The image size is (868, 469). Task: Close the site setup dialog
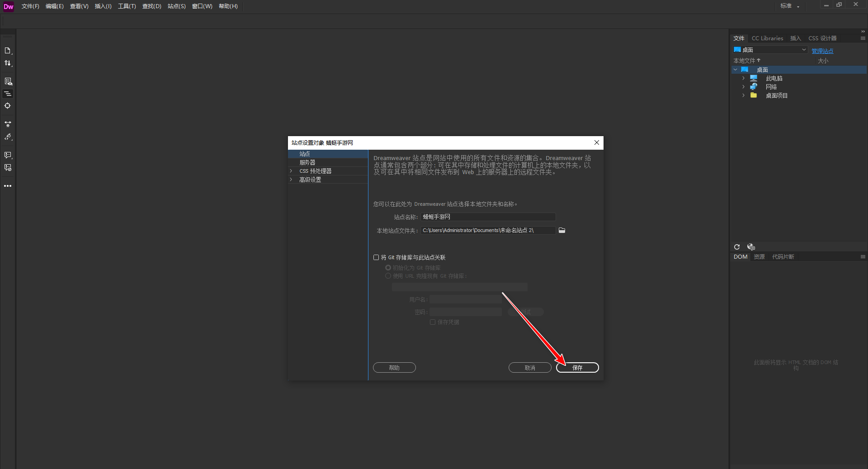point(597,142)
